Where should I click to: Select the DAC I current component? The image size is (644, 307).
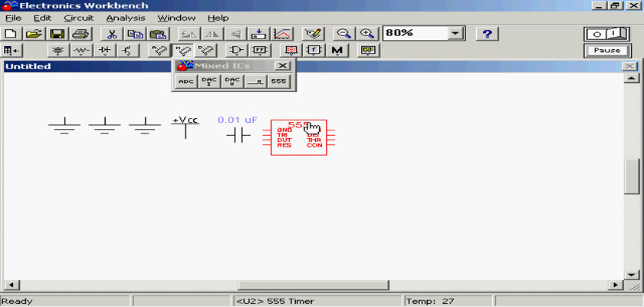(209, 82)
